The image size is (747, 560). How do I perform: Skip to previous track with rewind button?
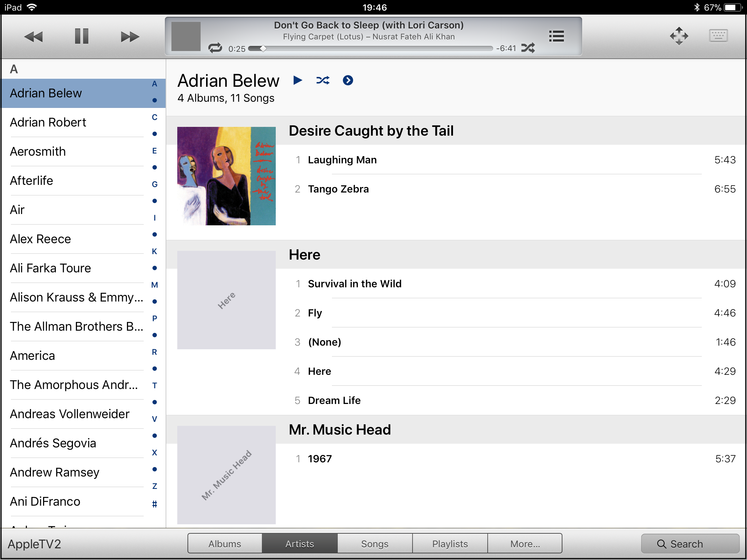coord(34,36)
